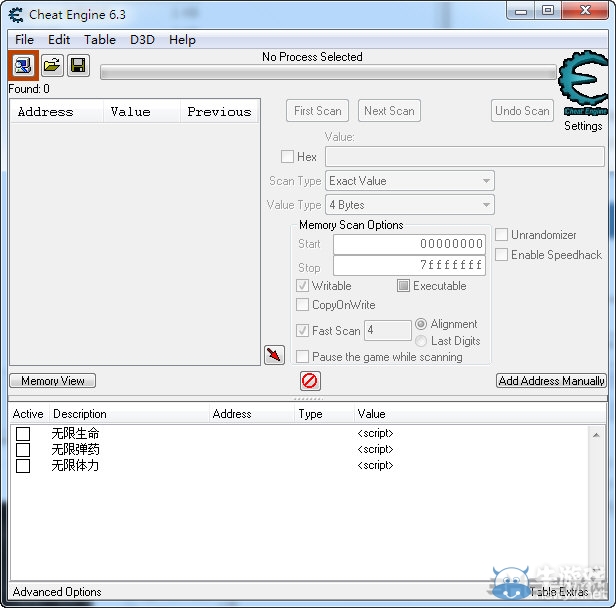Toggle the Hex checkbox
Image resolution: width=616 pixels, height=608 pixels.
coord(287,156)
